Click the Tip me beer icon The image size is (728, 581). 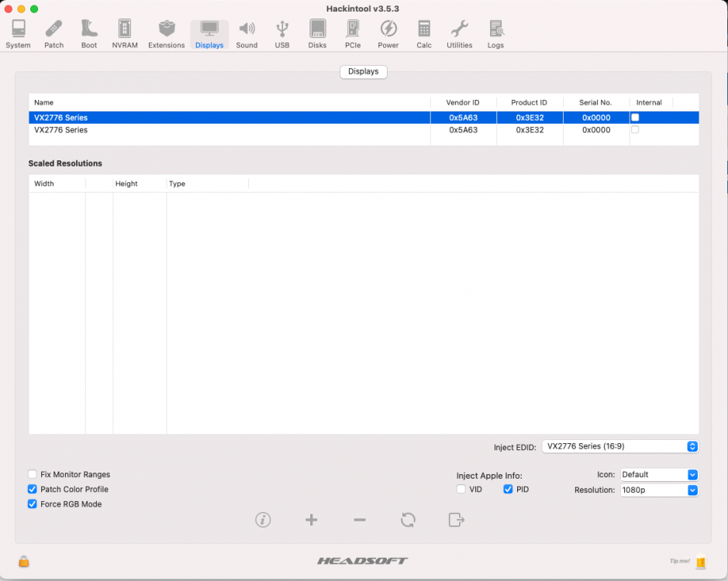tap(701, 562)
